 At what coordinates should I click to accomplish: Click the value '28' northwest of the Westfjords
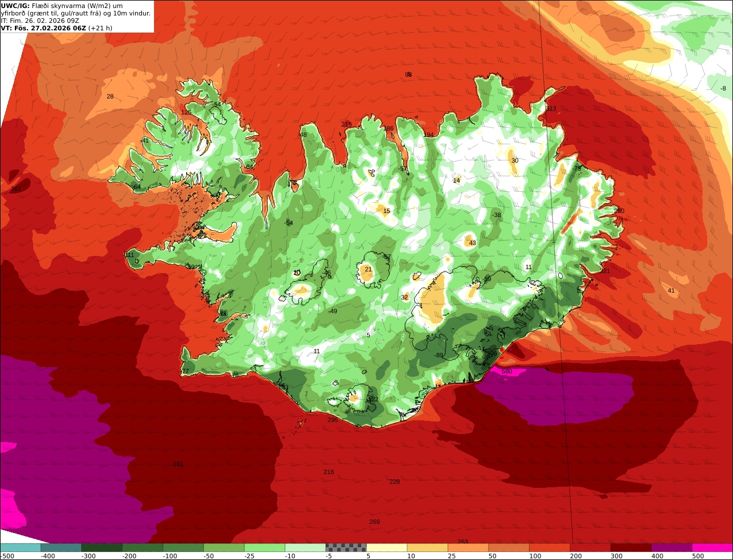[x=110, y=96]
